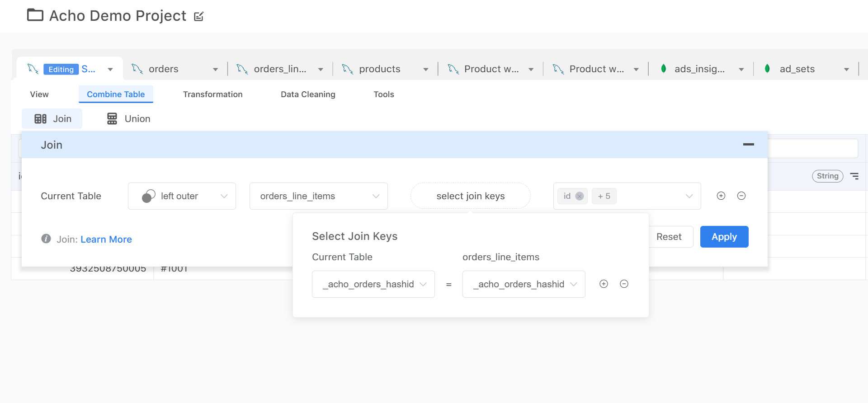The width and height of the screenshot is (868, 403).
Task: Expand the orders_lin... tab dropdown arrow
Action: 321,70
